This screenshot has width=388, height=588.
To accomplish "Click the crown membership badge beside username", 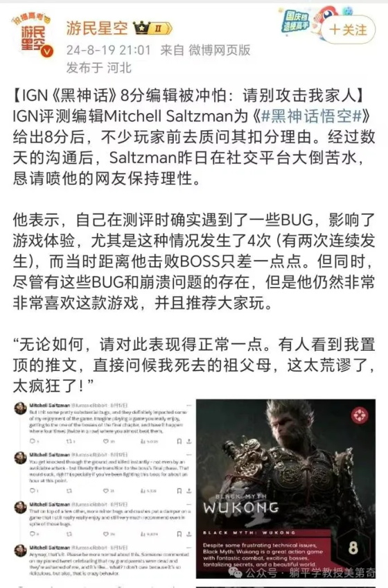I will 141,28.
